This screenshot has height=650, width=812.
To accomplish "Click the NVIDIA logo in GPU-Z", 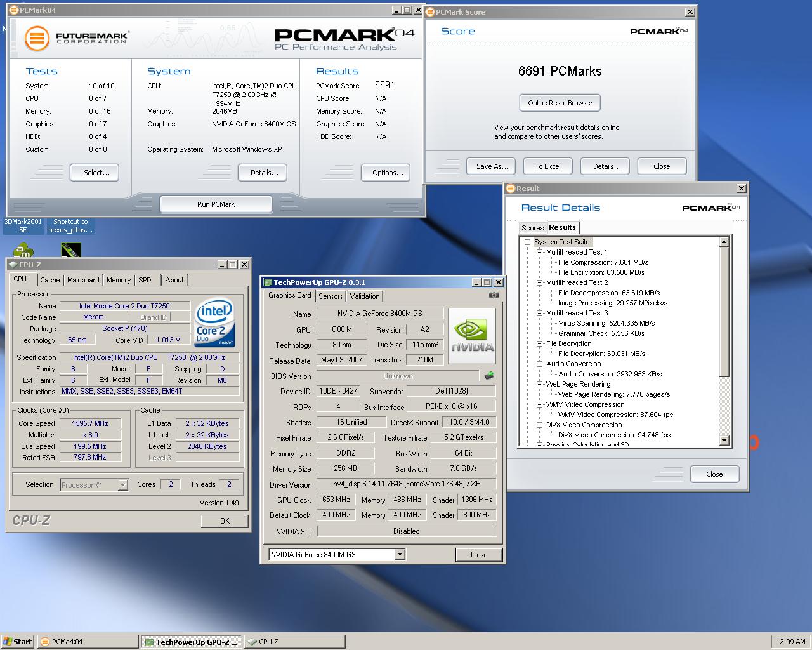I will [x=472, y=336].
